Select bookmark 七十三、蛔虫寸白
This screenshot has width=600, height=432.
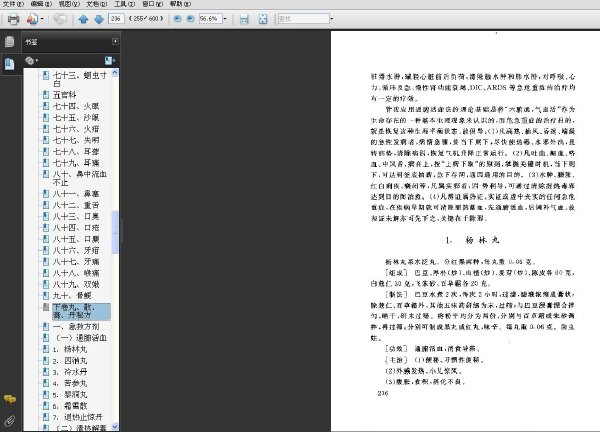point(80,79)
